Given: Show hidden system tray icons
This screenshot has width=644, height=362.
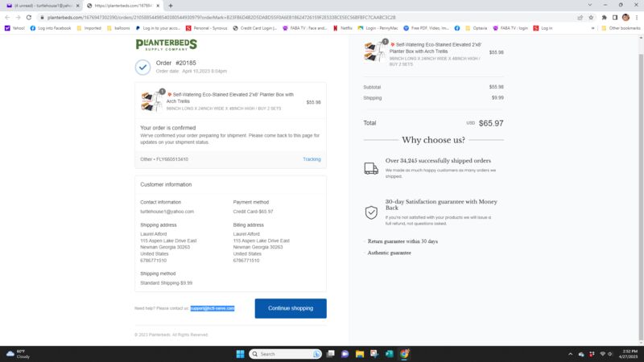Looking at the screenshot, I should point(570,354).
